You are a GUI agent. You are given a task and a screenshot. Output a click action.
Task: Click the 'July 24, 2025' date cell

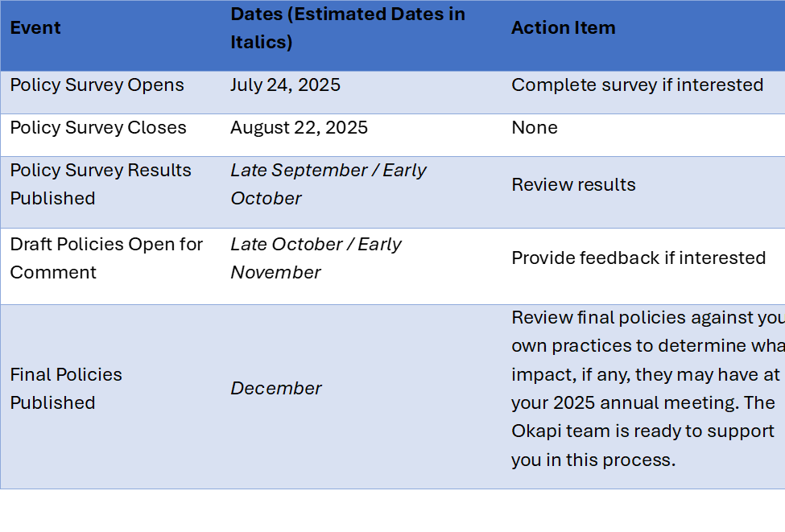point(285,85)
